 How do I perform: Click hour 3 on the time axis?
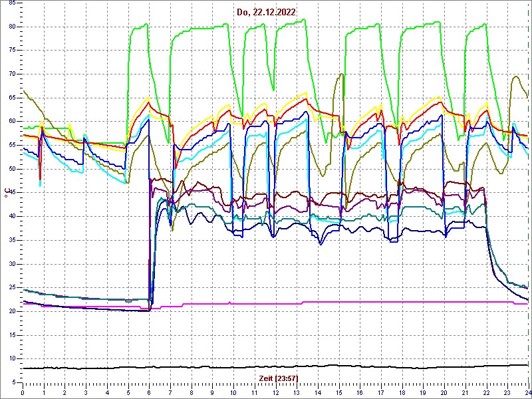click(x=86, y=392)
